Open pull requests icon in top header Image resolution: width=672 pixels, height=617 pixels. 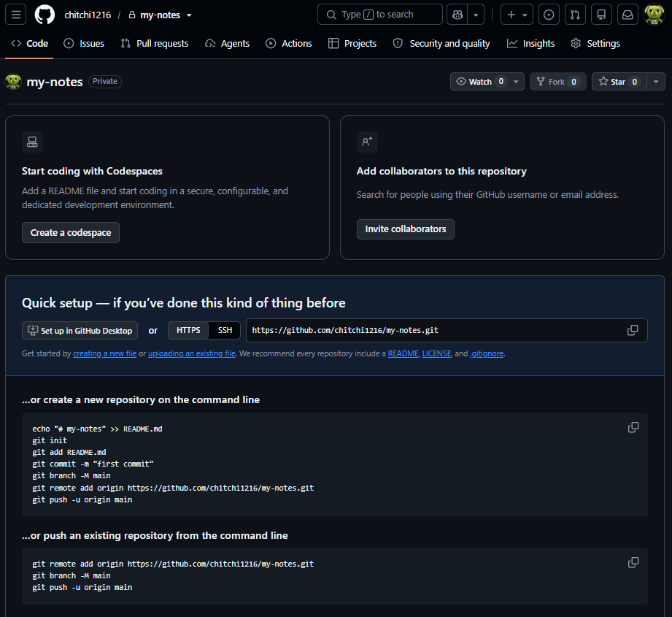tap(575, 15)
